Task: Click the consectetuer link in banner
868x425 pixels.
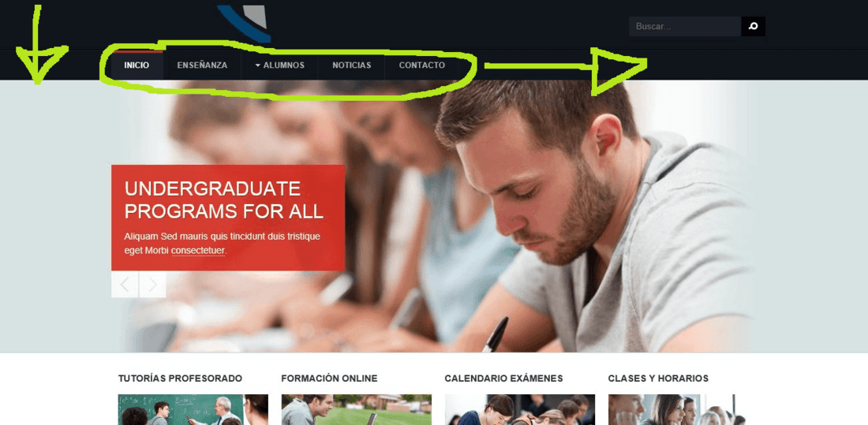Action: tap(198, 250)
